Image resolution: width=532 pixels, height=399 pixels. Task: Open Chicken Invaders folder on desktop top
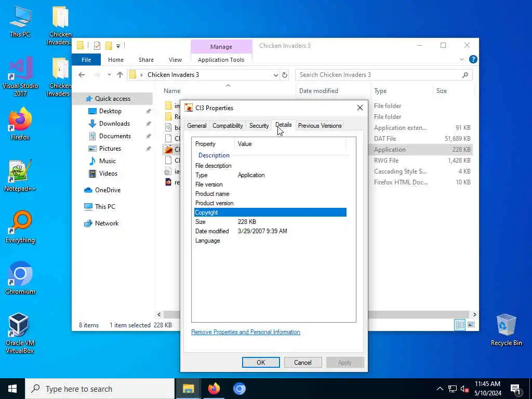click(x=60, y=26)
